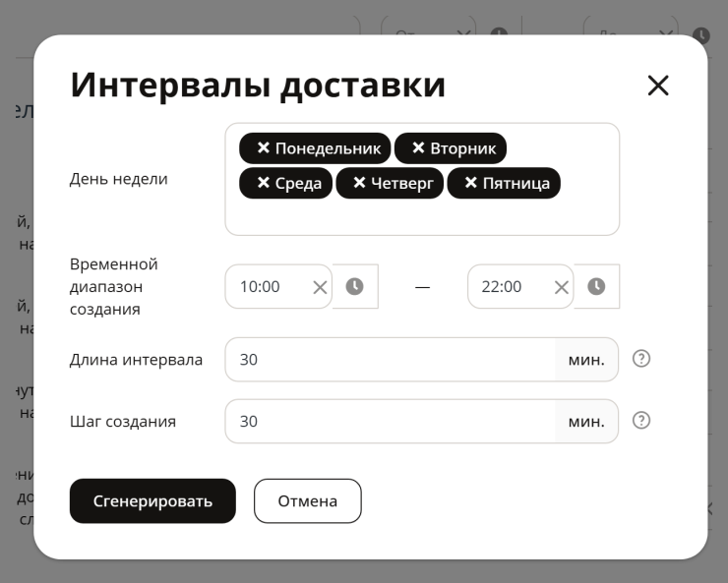
Task: Select the Пятница tag label
Action: 516,183
